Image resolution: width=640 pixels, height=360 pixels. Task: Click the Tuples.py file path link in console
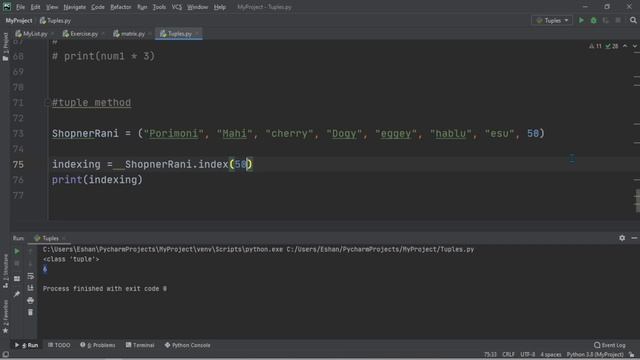[380, 249]
